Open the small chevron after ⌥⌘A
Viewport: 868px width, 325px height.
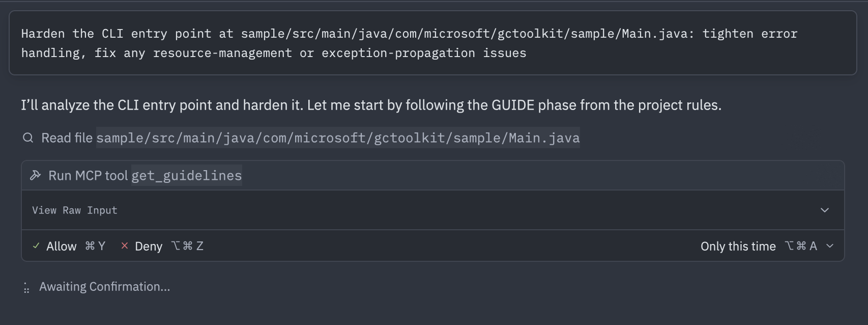[830, 246]
